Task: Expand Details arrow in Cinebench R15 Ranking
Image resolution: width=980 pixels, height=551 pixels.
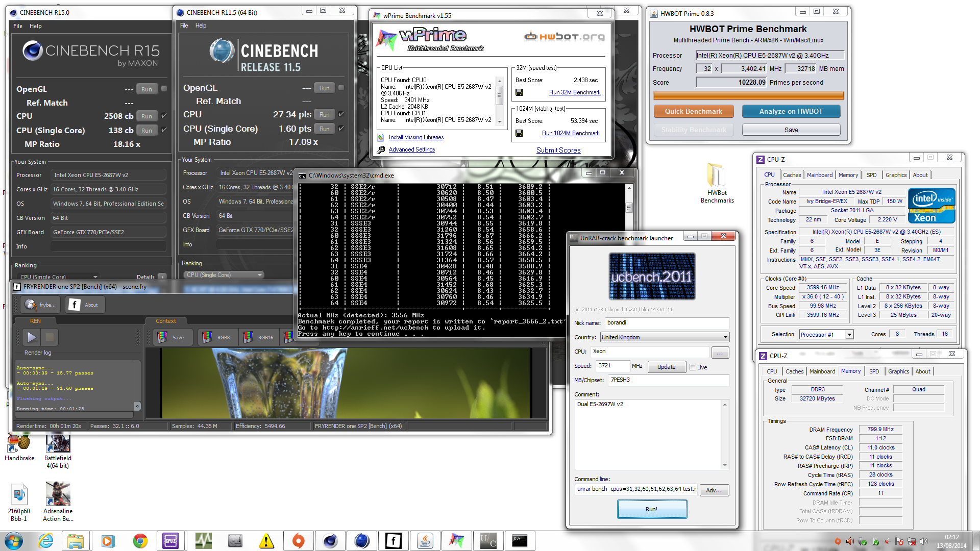Action: click(x=162, y=277)
